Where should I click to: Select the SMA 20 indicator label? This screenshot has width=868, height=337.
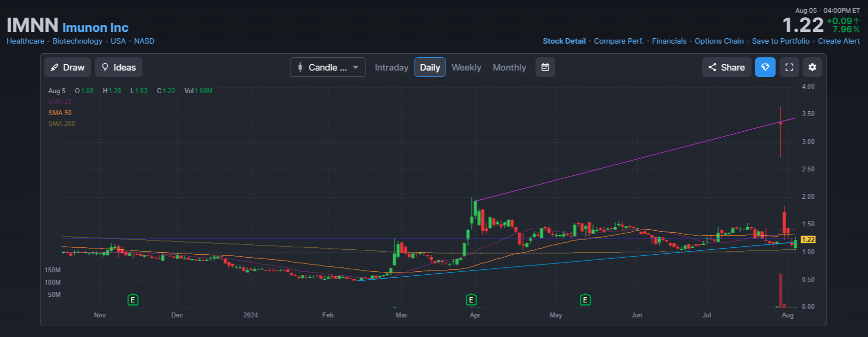pyautogui.click(x=60, y=101)
